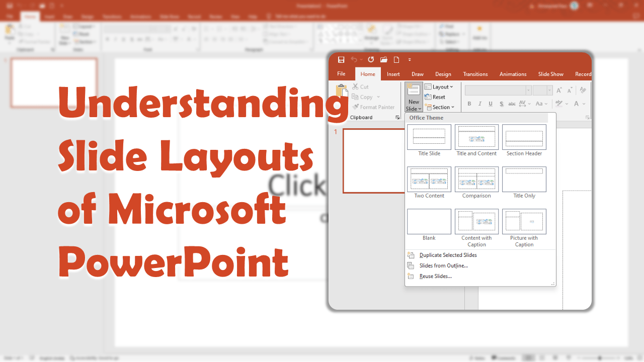This screenshot has height=362, width=644.
Task: Toggle Text Shadow formatting
Action: [502, 104]
